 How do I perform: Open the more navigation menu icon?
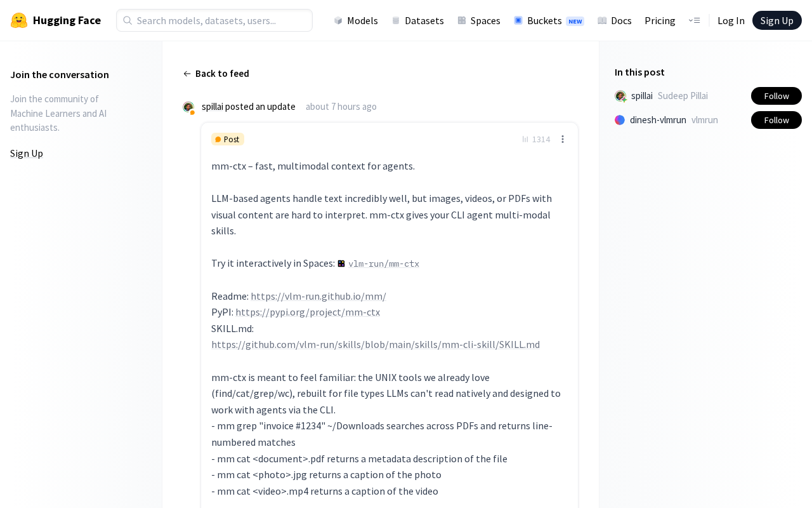pyautogui.click(x=694, y=20)
